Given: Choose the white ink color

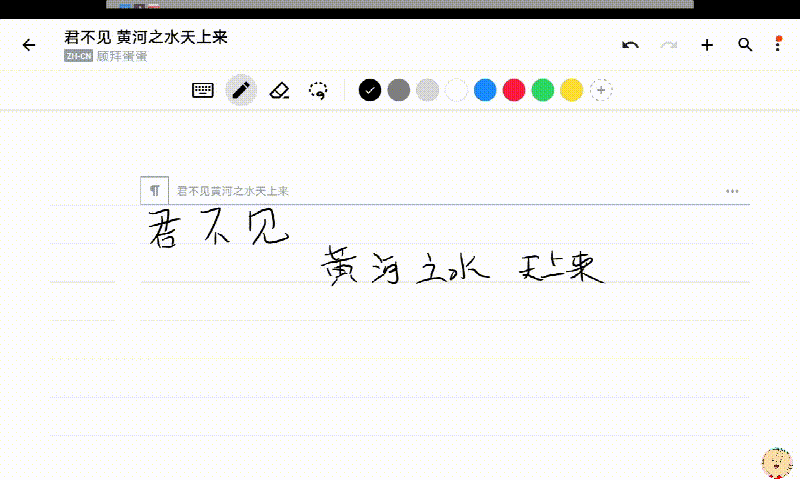Looking at the screenshot, I should (x=456, y=90).
